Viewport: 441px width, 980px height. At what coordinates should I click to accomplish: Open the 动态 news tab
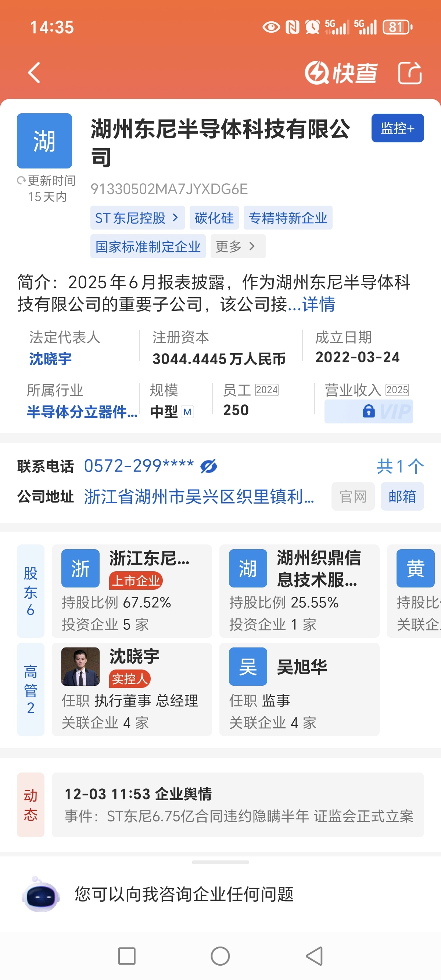31,805
